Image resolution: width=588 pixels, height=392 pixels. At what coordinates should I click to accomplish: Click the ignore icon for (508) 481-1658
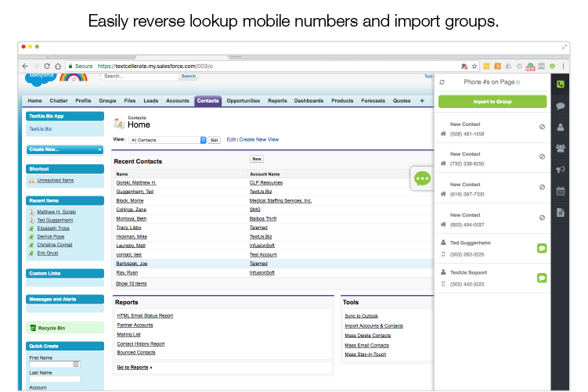tap(542, 127)
